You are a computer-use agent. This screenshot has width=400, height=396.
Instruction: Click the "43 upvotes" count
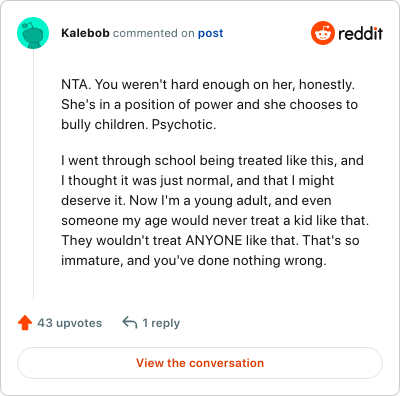(x=70, y=323)
